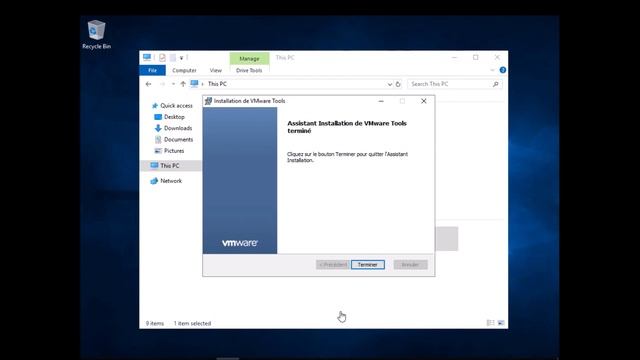Open Desktop in the navigation pane
Viewport: 640px width, 360px height.
174,117
